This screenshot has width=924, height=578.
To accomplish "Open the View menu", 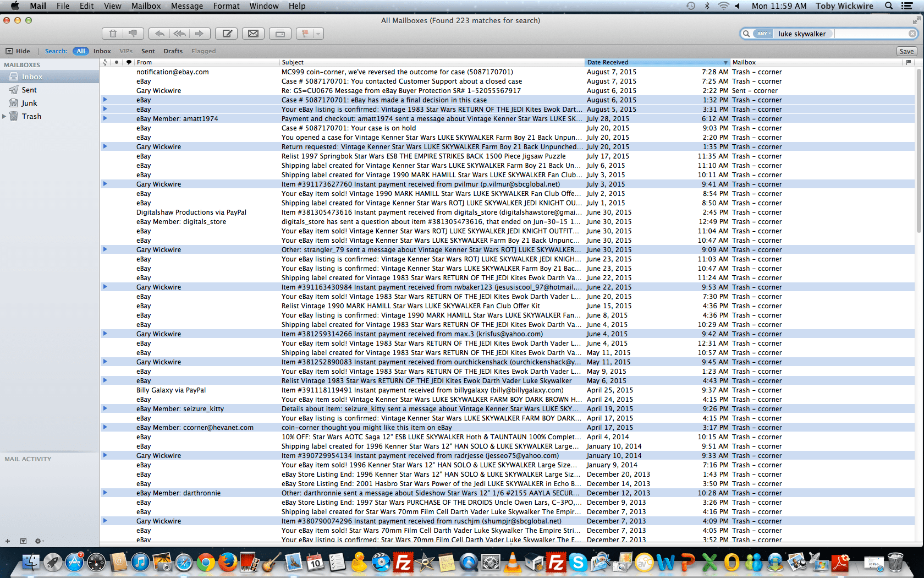I will 112,6.
